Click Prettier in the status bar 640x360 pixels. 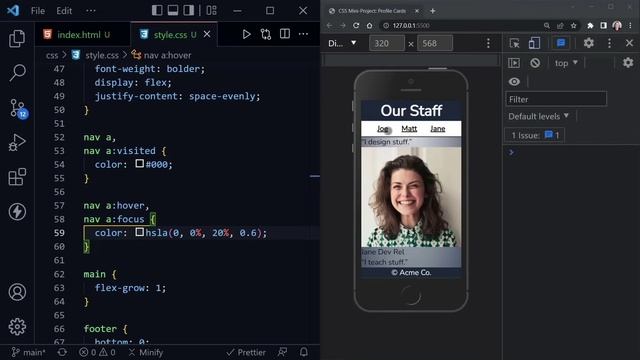pyautogui.click(x=246, y=352)
